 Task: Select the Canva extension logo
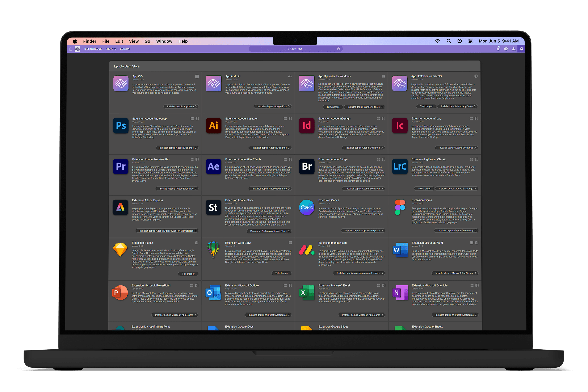(307, 207)
